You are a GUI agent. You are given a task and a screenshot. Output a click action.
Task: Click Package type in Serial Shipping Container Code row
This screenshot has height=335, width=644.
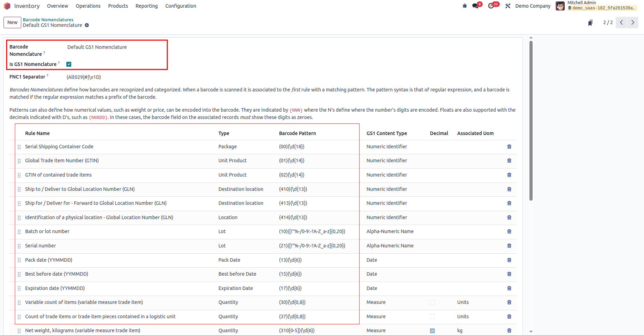pyautogui.click(x=228, y=147)
